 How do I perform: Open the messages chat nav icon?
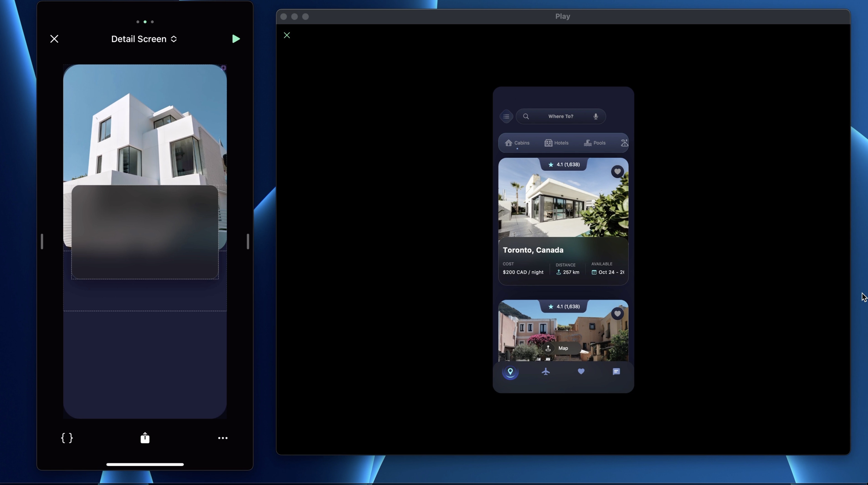616,371
